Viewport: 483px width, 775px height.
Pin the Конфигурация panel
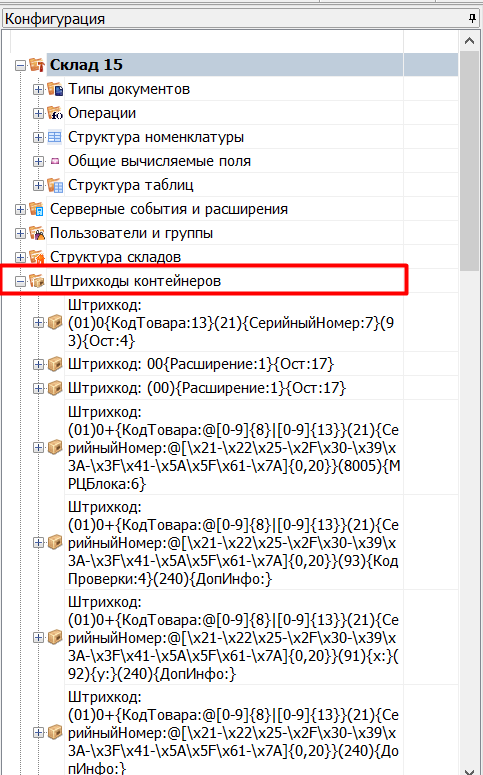(x=472, y=18)
